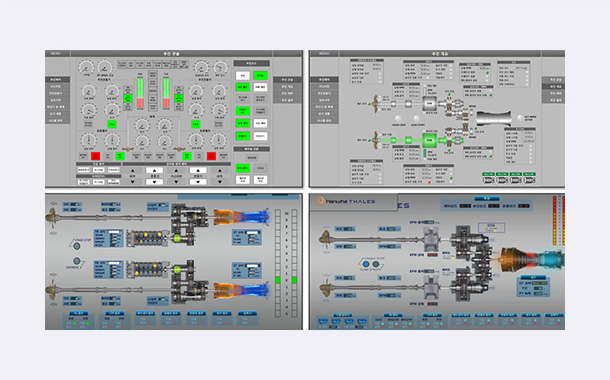Toggle the first red button in the top-left panel's bottom row
The height and width of the screenshot is (380, 610).
pyautogui.click(x=95, y=156)
